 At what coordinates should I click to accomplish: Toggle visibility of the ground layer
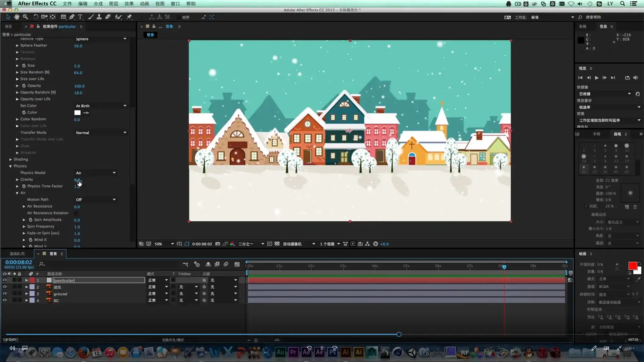click(5, 294)
